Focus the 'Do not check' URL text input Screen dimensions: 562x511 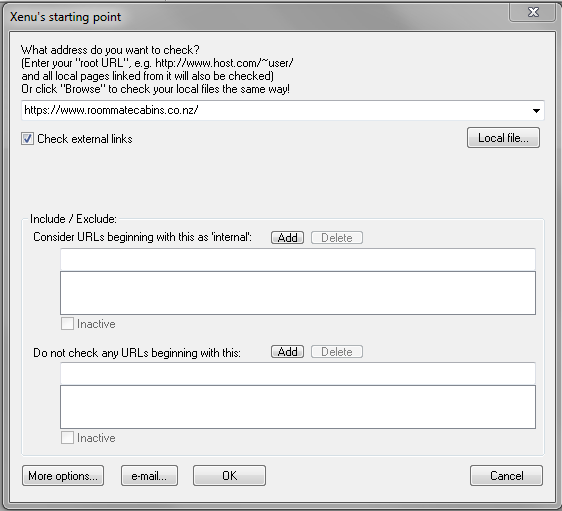tap(298, 373)
